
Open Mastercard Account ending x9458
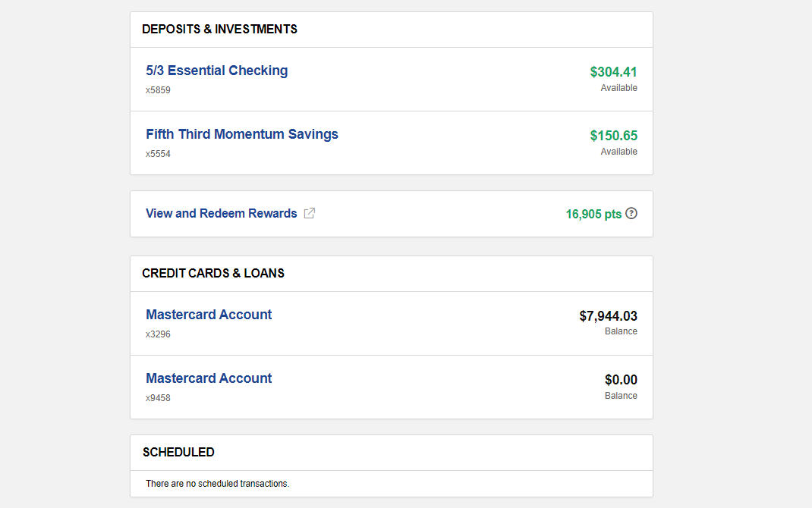(209, 378)
